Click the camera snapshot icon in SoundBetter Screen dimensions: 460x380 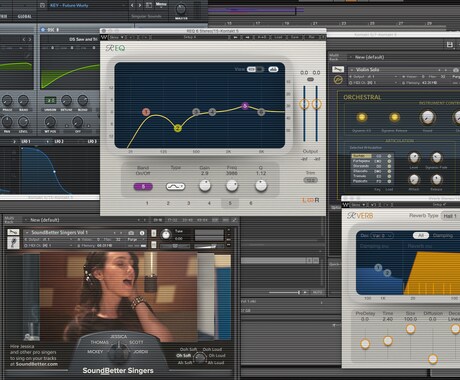131,233
